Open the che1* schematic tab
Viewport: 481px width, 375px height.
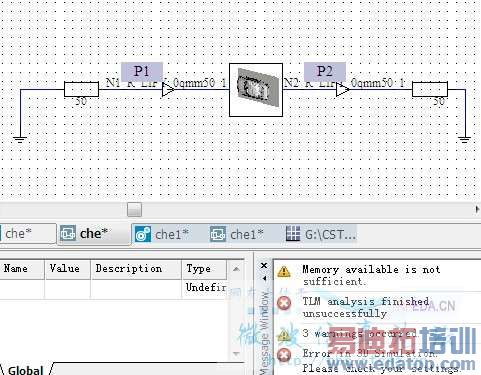click(x=237, y=235)
